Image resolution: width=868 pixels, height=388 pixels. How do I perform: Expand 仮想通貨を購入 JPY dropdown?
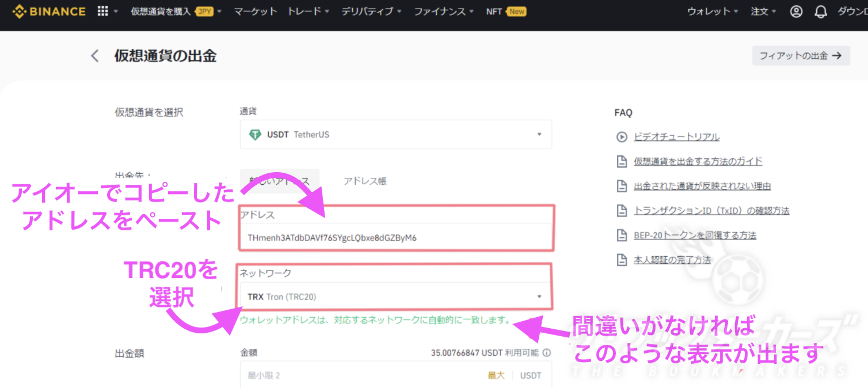[176, 12]
